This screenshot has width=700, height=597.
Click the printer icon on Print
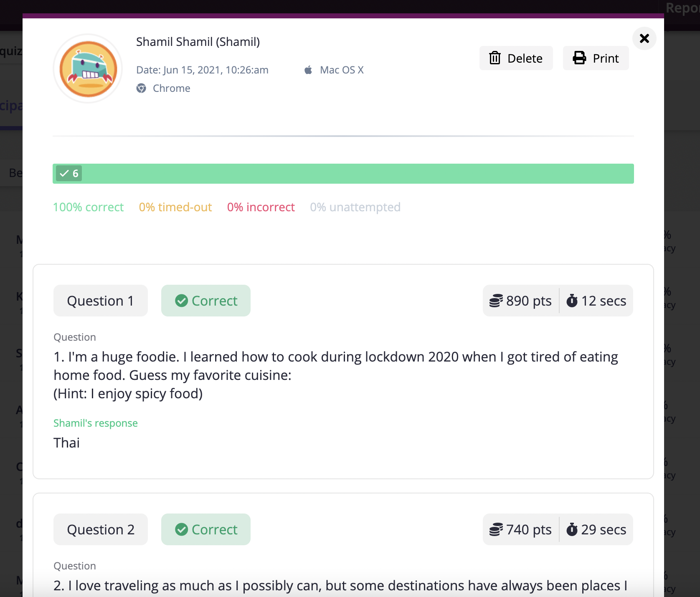click(x=579, y=58)
